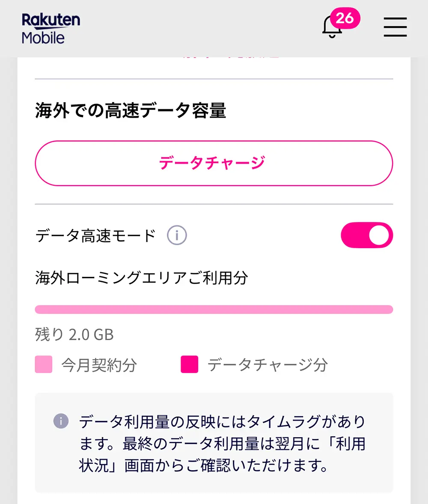This screenshot has width=428, height=504.
Task: Click the データチャージ分 legend label
Action: (267, 365)
